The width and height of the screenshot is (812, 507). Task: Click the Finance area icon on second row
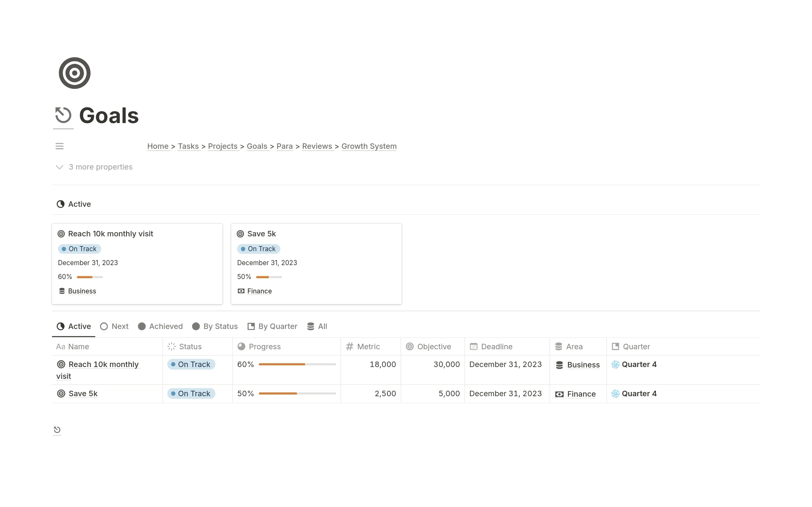click(x=560, y=393)
